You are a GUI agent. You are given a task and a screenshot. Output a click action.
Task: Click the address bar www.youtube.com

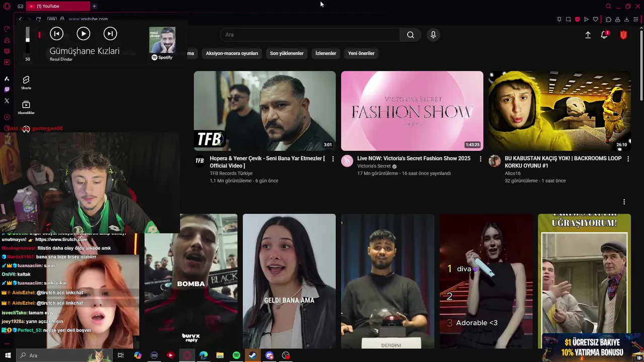pos(88,19)
